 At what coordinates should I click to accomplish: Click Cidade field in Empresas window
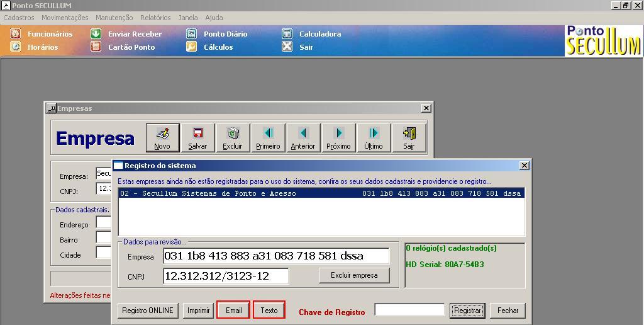click(104, 252)
